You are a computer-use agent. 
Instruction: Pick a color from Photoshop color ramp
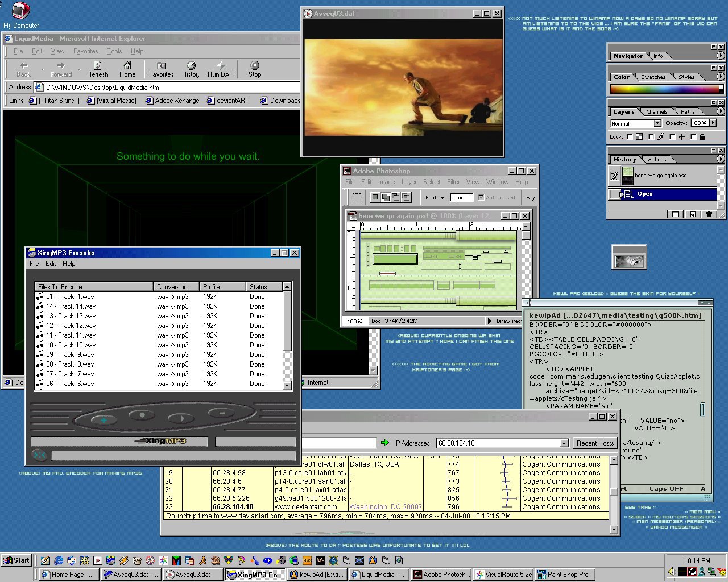pyautogui.click(x=663, y=89)
